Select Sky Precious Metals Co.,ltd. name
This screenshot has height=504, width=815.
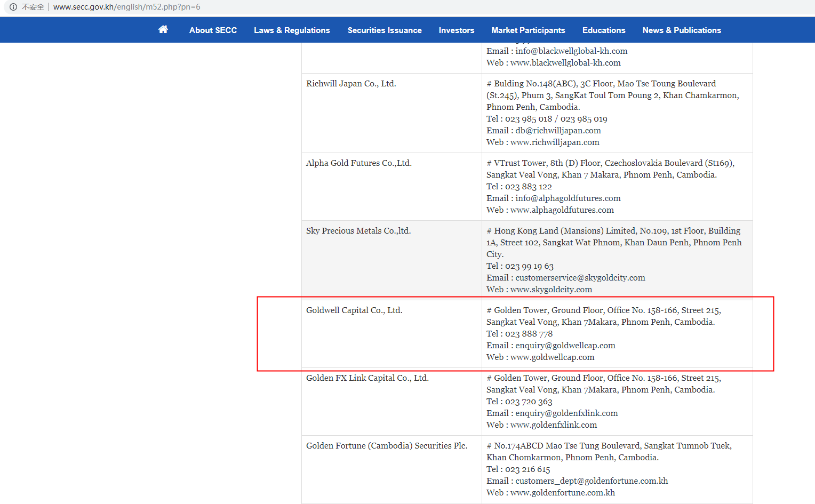pos(358,231)
